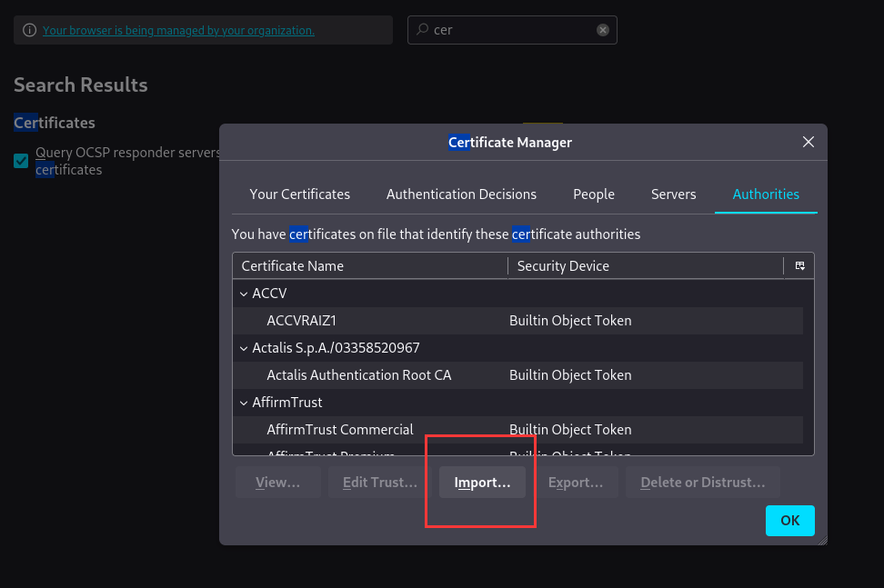The image size is (884, 588).
Task: Select the Actalis Authentication Root CA row
Action: (x=517, y=375)
